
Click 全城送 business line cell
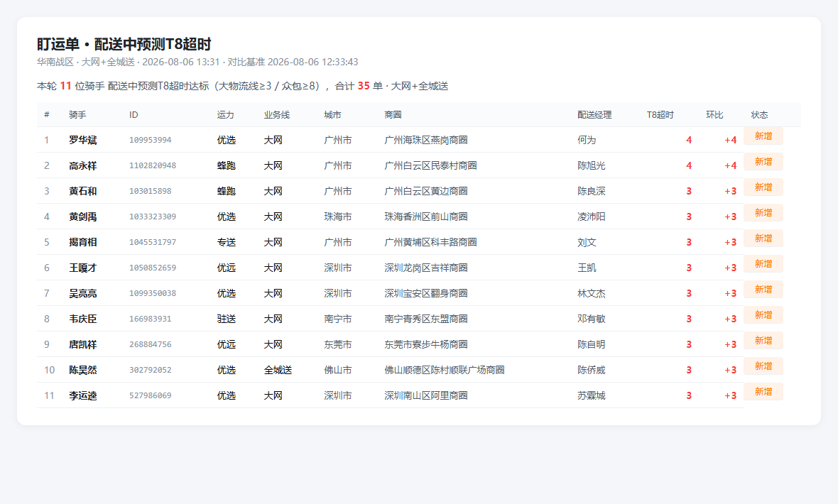[x=278, y=370]
